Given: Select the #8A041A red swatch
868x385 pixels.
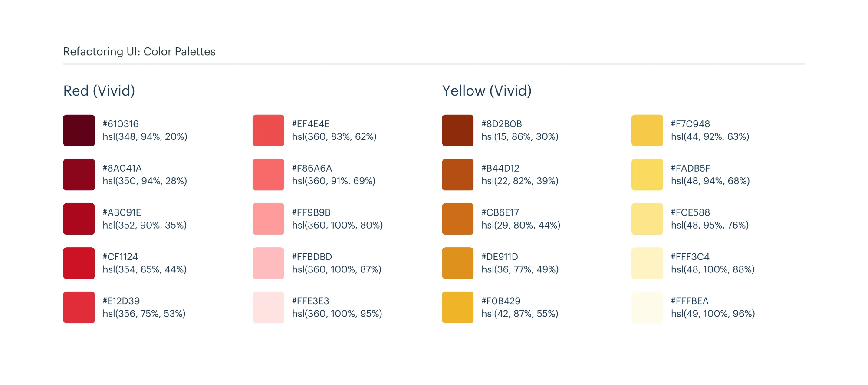Looking at the screenshot, I should [79, 175].
